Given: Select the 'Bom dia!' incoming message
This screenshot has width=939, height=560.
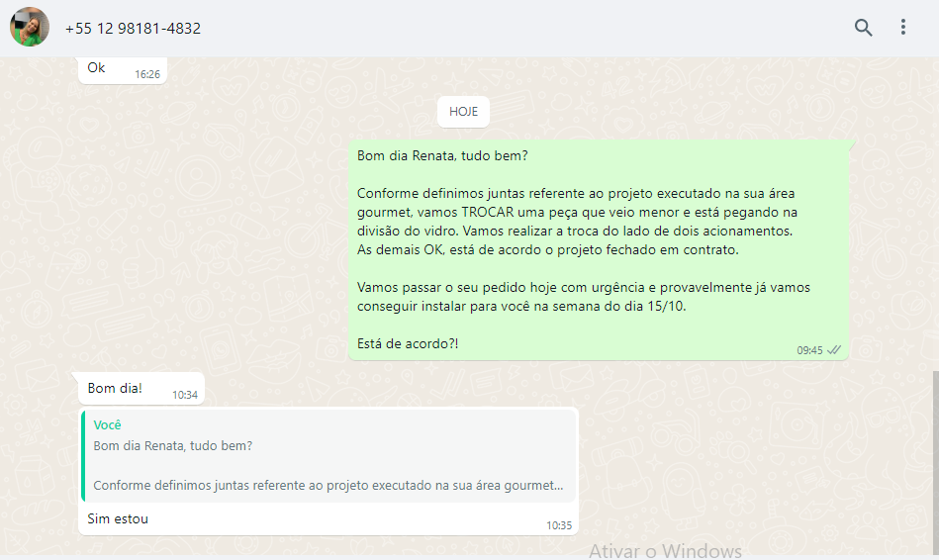Looking at the screenshot, I should click(x=141, y=389).
